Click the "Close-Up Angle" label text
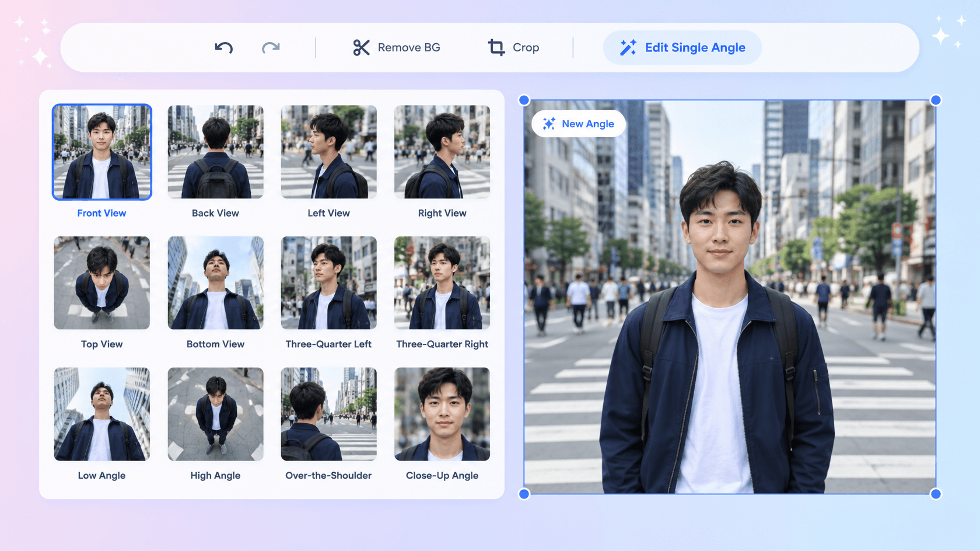The image size is (980, 551). (442, 476)
